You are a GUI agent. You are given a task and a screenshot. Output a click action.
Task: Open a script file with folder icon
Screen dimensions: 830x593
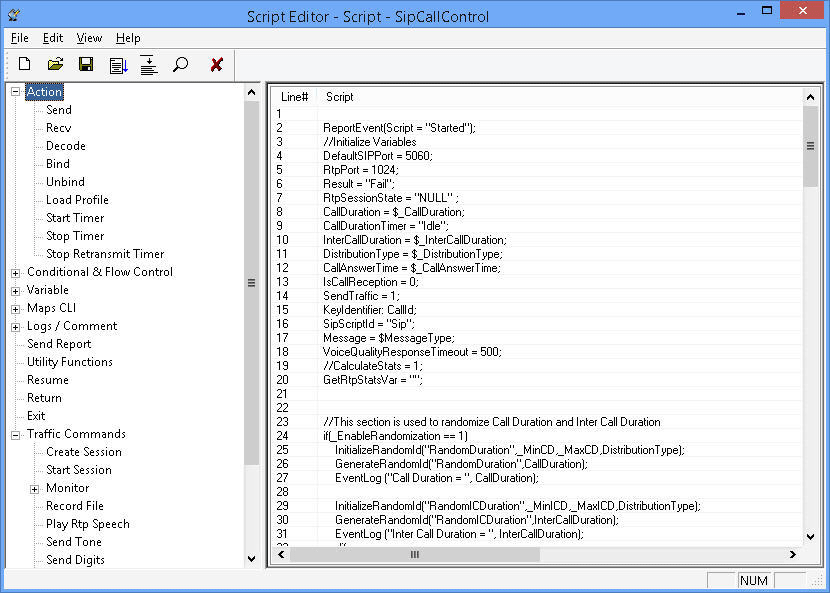[x=55, y=65]
